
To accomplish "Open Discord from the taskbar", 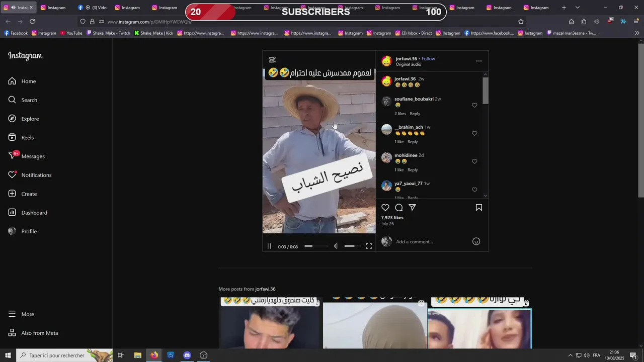I will tap(187, 355).
